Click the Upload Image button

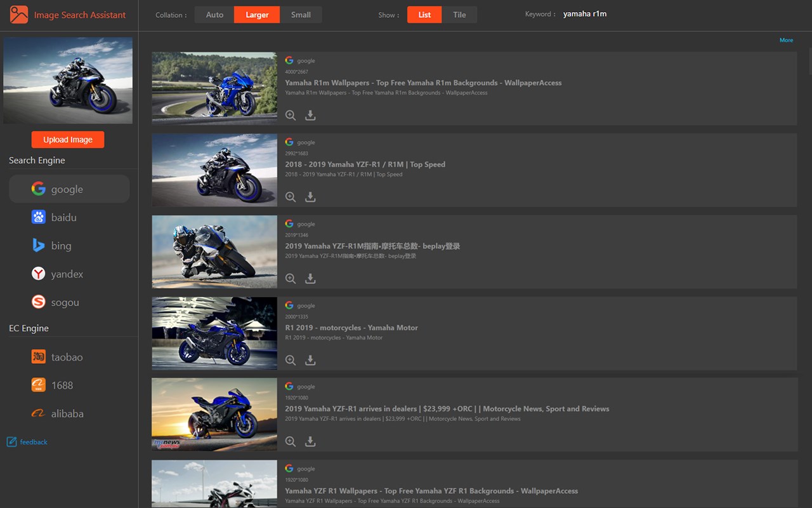click(68, 140)
